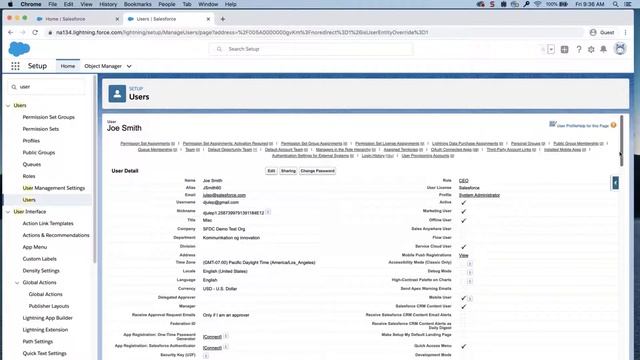Screen dimensions: 640x360
Task: Close the Home | Salesforce tab
Action: point(117,19)
